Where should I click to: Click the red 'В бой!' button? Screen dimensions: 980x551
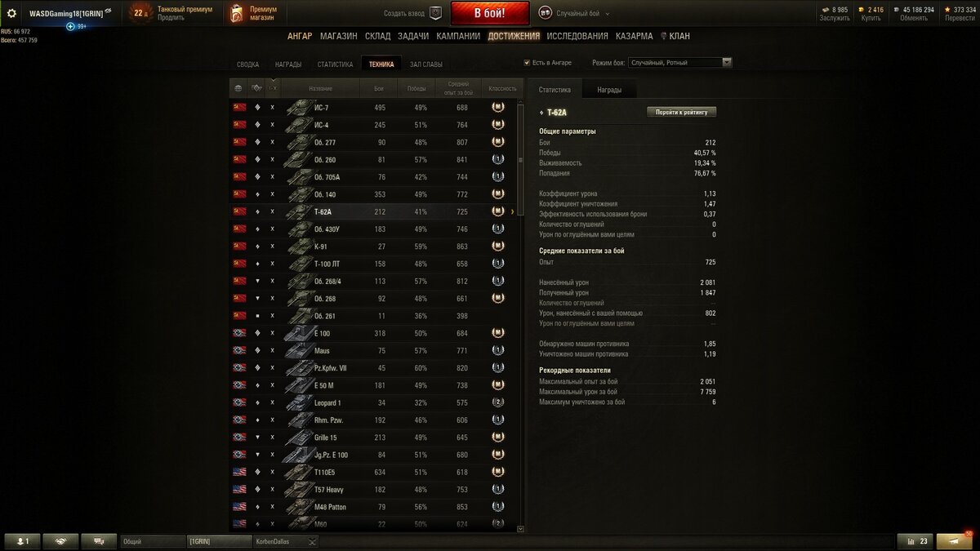pyautogui.click(x=489, y=14)
